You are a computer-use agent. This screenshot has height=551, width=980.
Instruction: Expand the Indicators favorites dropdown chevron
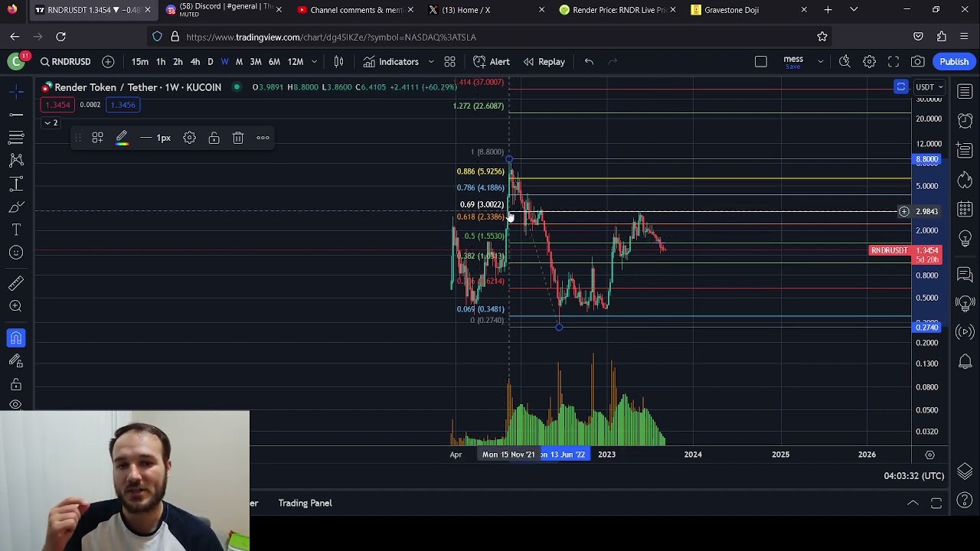[431, 61]
